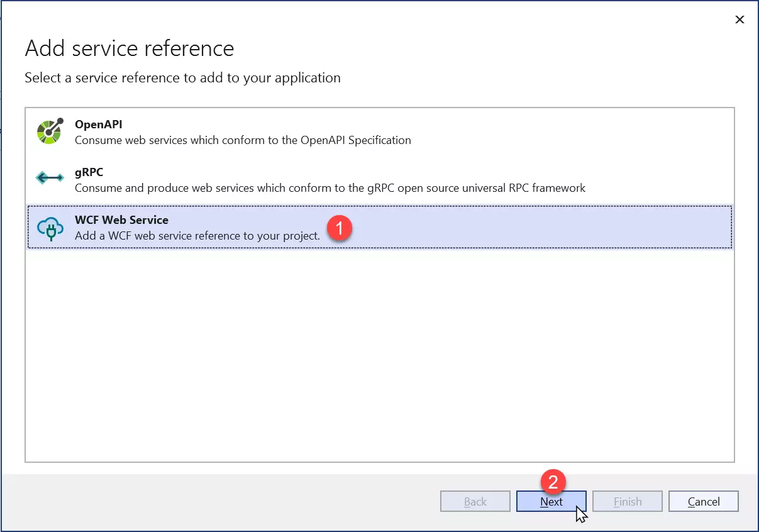This screenshot has width=759, height=532.
Task: Click the greyed-out Back button
Action: (475, 501)
